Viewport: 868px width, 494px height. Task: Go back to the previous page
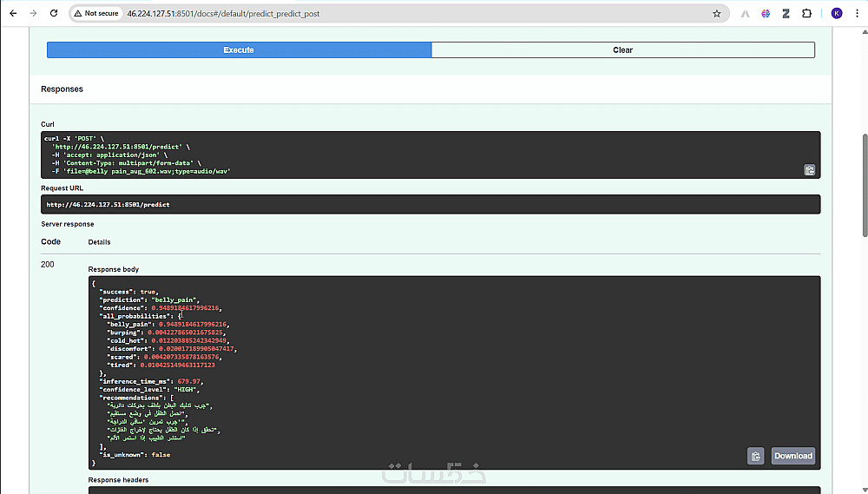[x=12, y=14]
